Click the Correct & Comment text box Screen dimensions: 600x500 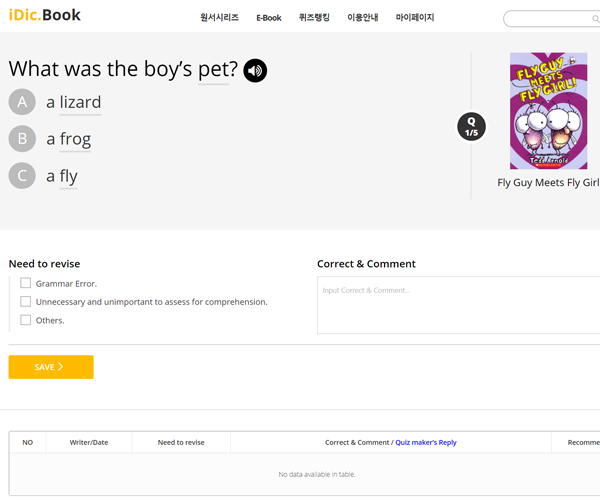[458, 304]
